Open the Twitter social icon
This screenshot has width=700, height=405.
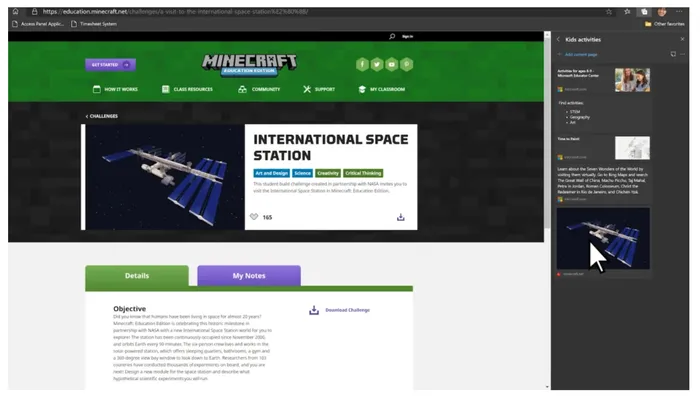click(x=377, y=65)
